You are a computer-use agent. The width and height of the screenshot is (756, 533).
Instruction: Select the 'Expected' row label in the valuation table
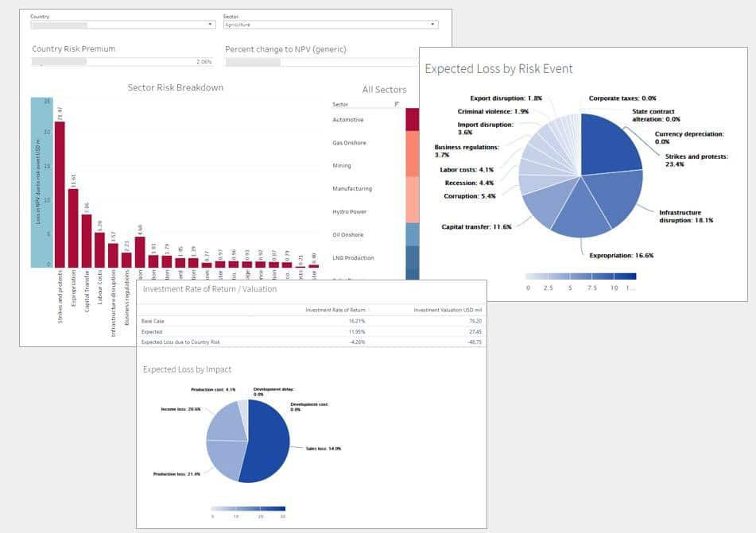(x=152, y=331)
